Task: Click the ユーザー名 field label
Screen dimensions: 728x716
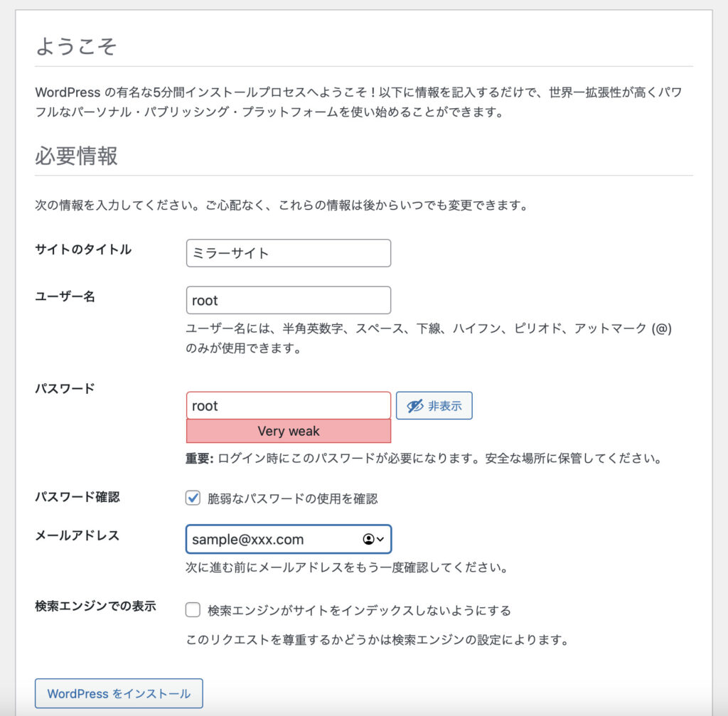Action: click(65, 296)
